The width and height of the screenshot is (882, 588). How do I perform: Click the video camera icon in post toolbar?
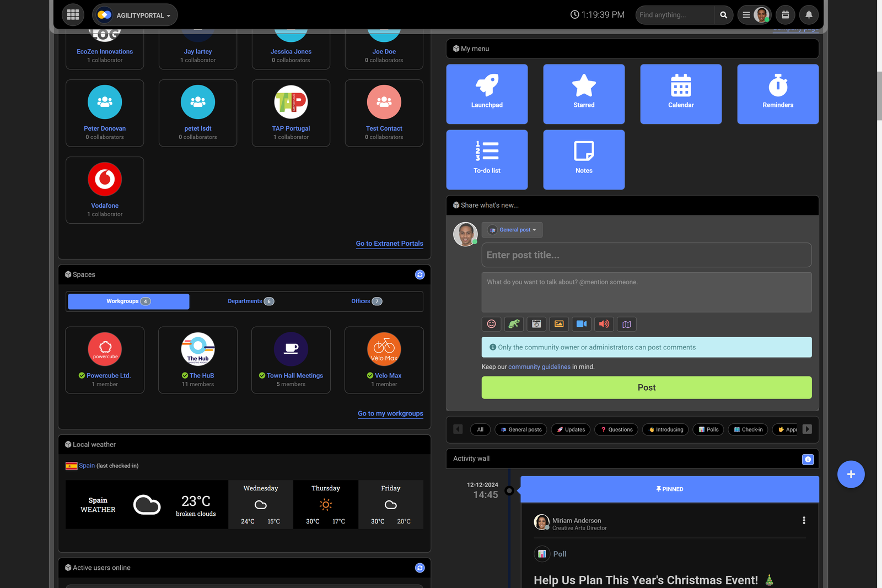pos(582,324)
